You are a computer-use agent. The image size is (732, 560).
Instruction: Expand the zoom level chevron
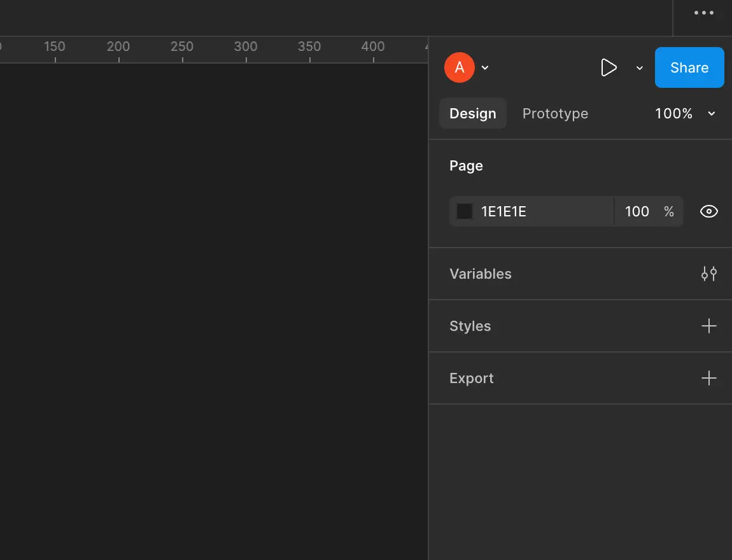[x=712, y=114]
